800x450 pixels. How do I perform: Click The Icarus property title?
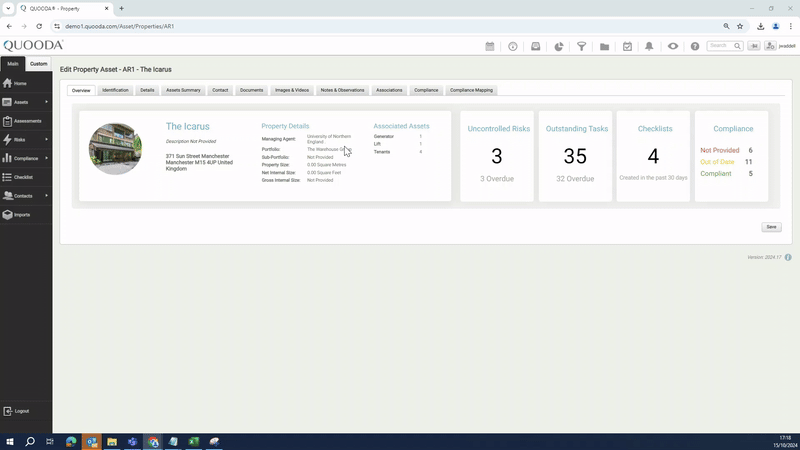[187, 127]
